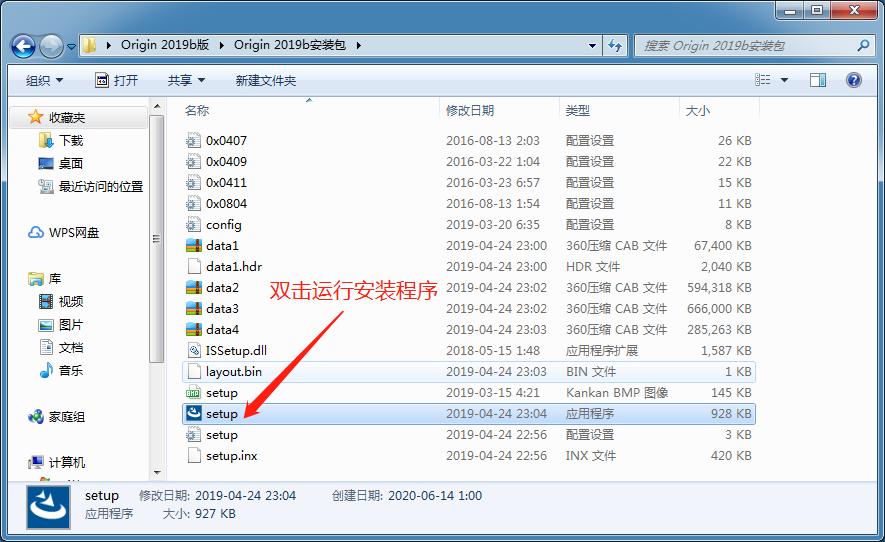
Task: Sort by the 类型 column header
Action: point(577,111)
